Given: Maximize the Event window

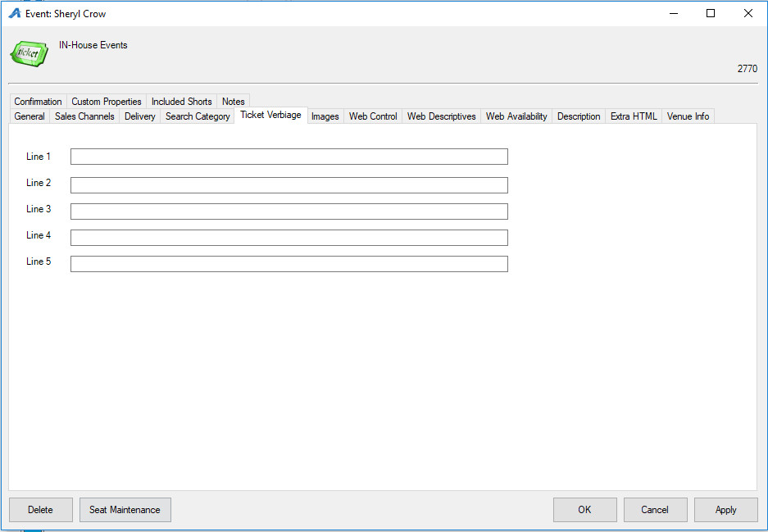Looking at the screenshot, I should (710, 13).
